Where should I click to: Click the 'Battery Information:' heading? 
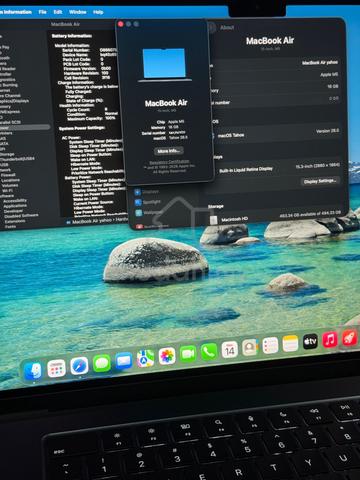click(x=72, y=36)
